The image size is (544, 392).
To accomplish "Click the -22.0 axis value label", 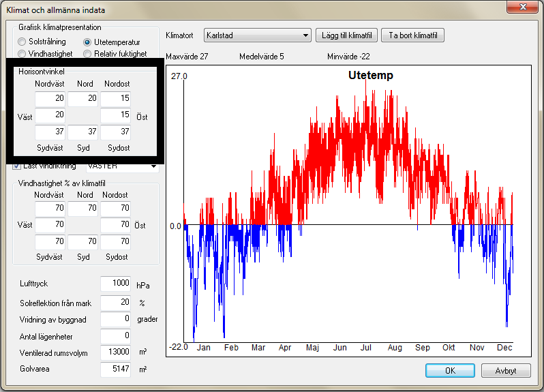I will point(179,347).
